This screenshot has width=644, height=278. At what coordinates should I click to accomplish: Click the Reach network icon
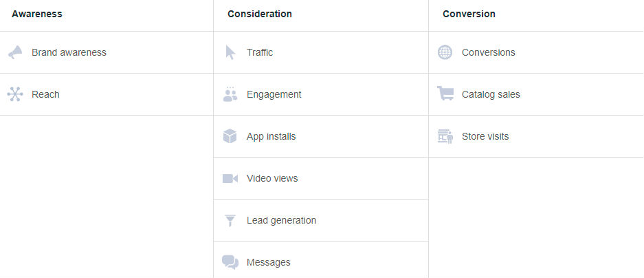[x=15, y=94]
